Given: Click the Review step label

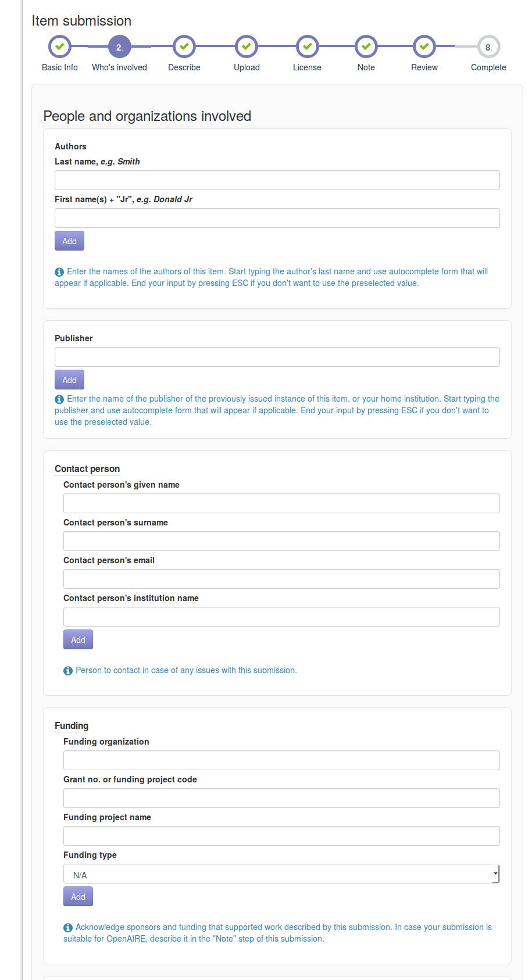Looking at the screenshot, I should [x=424, y=67].
